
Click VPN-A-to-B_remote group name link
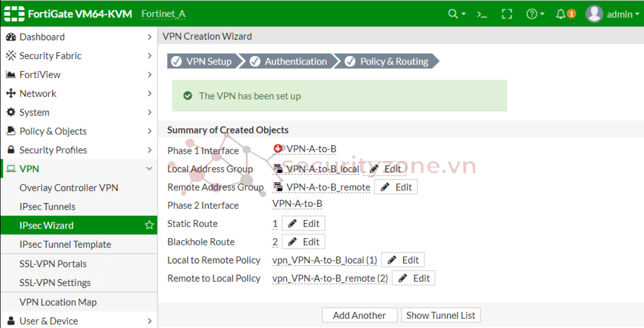tap(328, 187)
